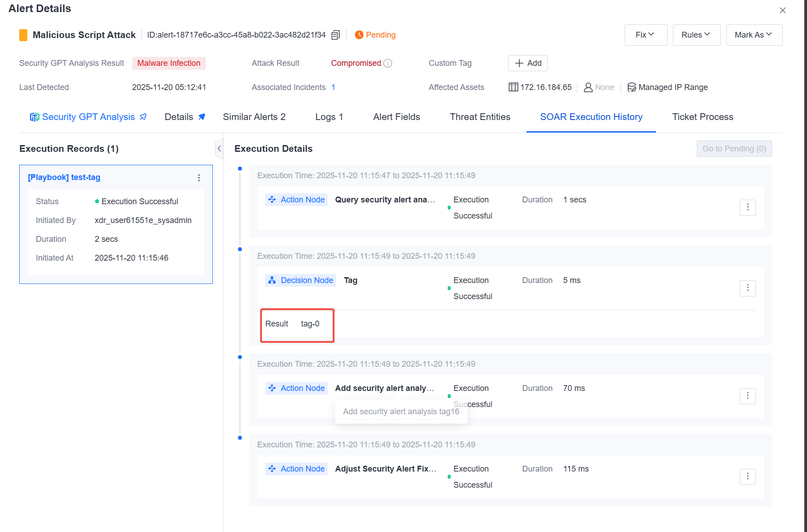Select the [Playbook] test-tag execution record

116,224
